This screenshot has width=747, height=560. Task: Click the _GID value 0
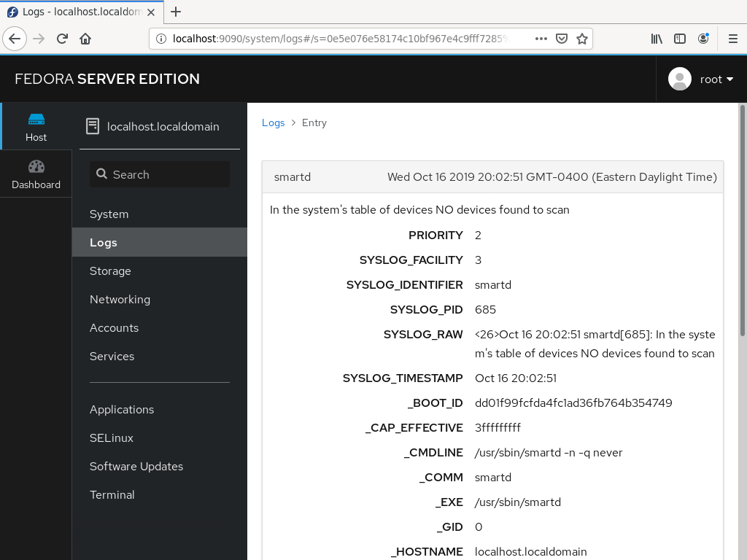[479, 526]
